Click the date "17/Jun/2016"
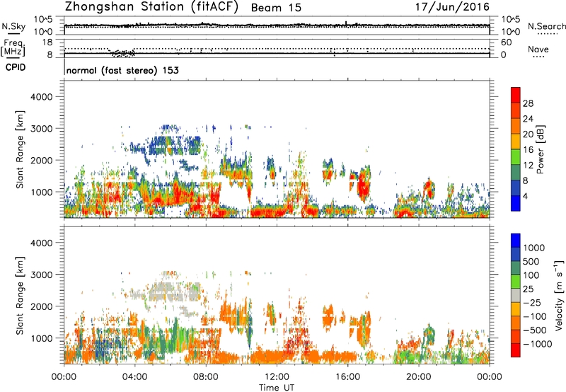Image resolution: width=566 pixels, height=392 pixels. [x=452, y=7]
